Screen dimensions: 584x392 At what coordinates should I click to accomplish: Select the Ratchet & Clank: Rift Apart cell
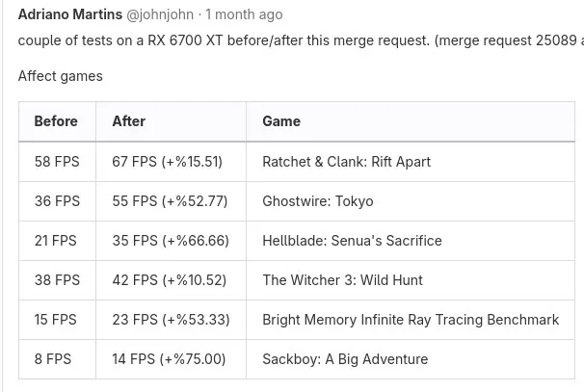click(x=346, y=162)
